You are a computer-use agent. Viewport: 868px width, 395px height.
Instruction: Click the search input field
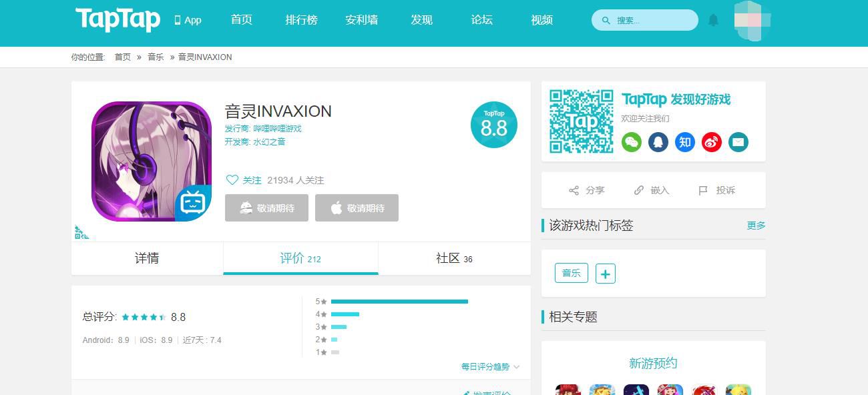645,20
